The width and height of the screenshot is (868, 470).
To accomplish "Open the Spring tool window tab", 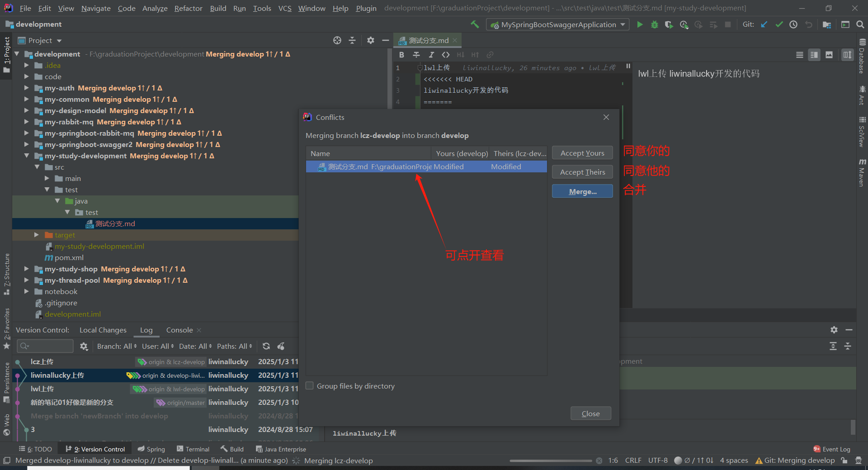I will [x=151, y=449].
